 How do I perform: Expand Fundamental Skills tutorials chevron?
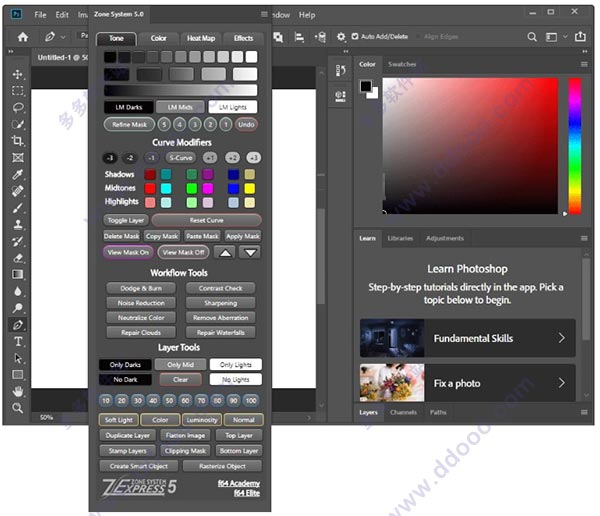pos(561,338)
